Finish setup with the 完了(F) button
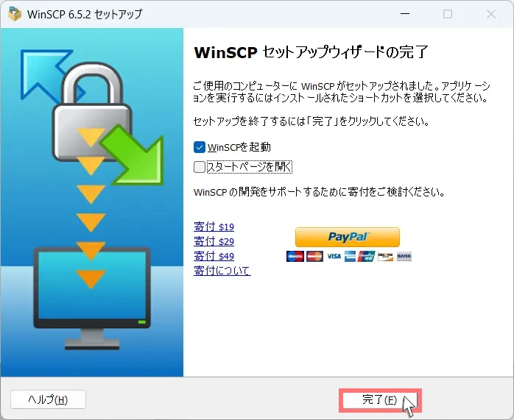Viewport: 514px width, 420px height. tap(380, 400)
